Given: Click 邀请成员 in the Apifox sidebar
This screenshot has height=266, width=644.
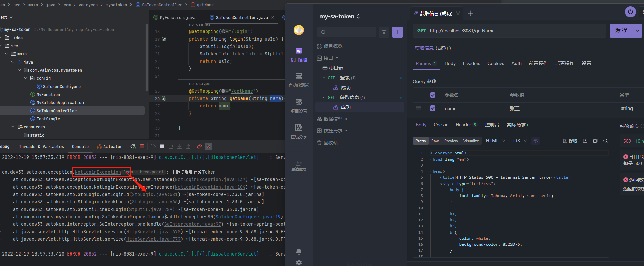Looking at the screenshot, I should (299, 166).
